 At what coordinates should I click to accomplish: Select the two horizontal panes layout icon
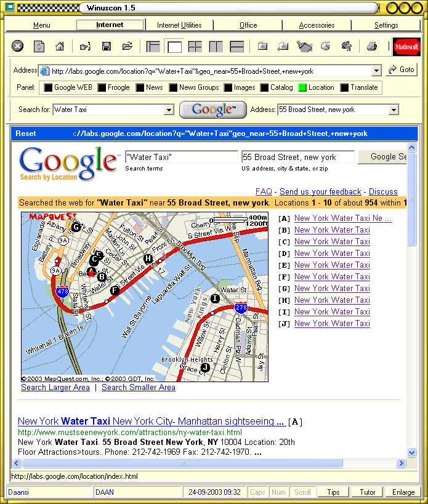[x=236, y=47]
